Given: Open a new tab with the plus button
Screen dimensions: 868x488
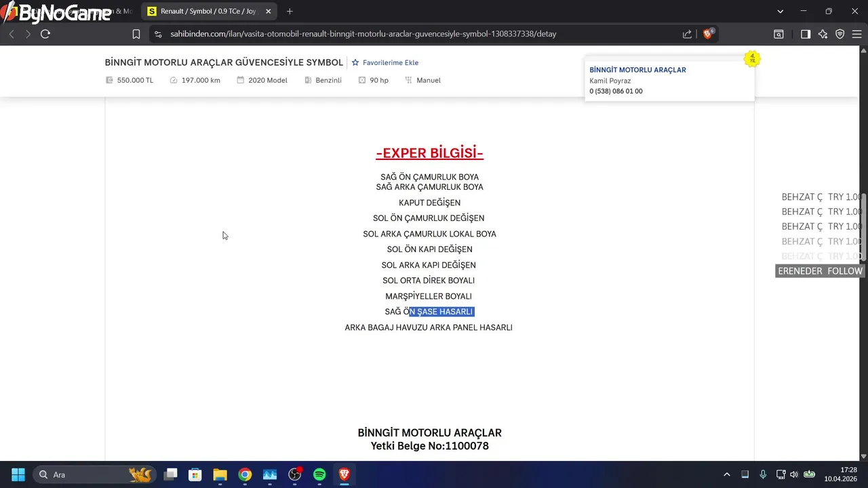Looking at the screenshot, I should (290, 12).
